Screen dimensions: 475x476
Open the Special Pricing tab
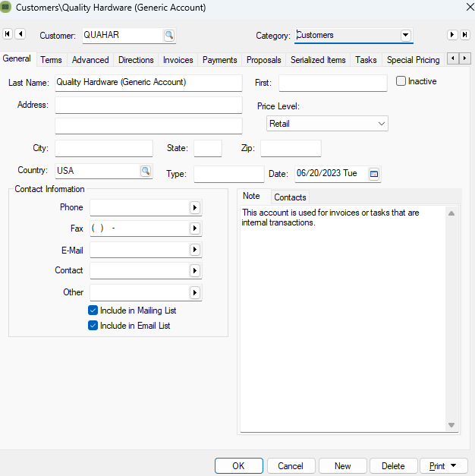[x=413, y=60]
